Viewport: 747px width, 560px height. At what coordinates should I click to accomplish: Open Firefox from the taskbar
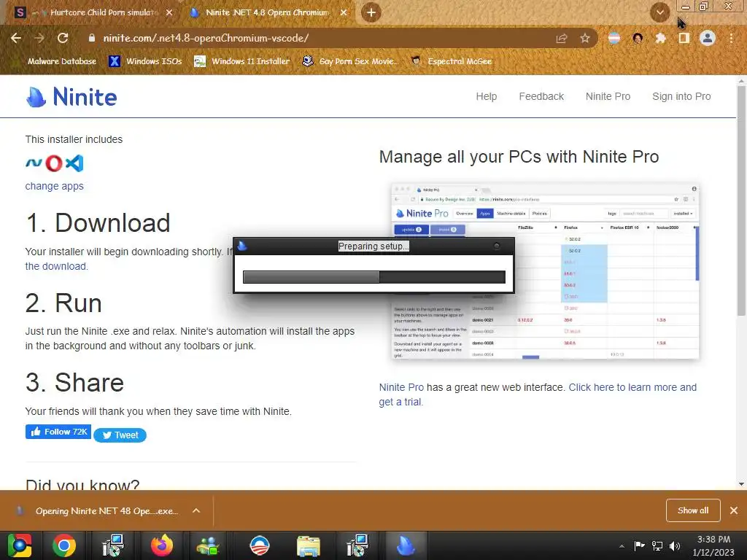(x=161, y=545)
